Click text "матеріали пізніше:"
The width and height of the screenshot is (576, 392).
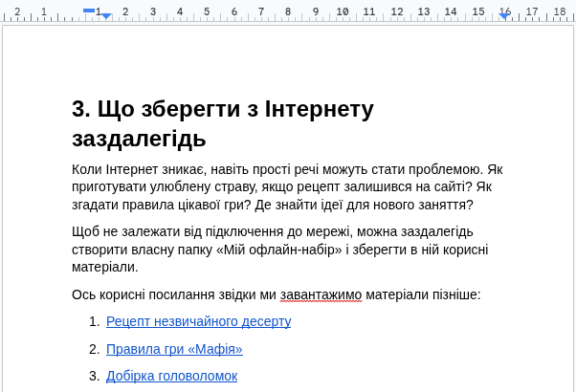423,294
